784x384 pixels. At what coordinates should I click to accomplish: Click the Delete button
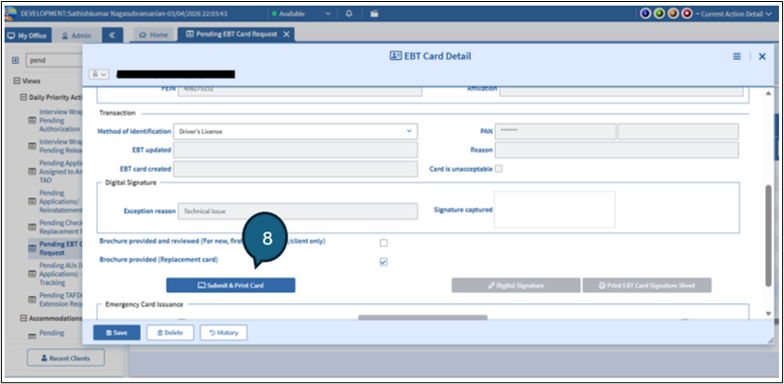pyautogui.click(x=170, y=332)
